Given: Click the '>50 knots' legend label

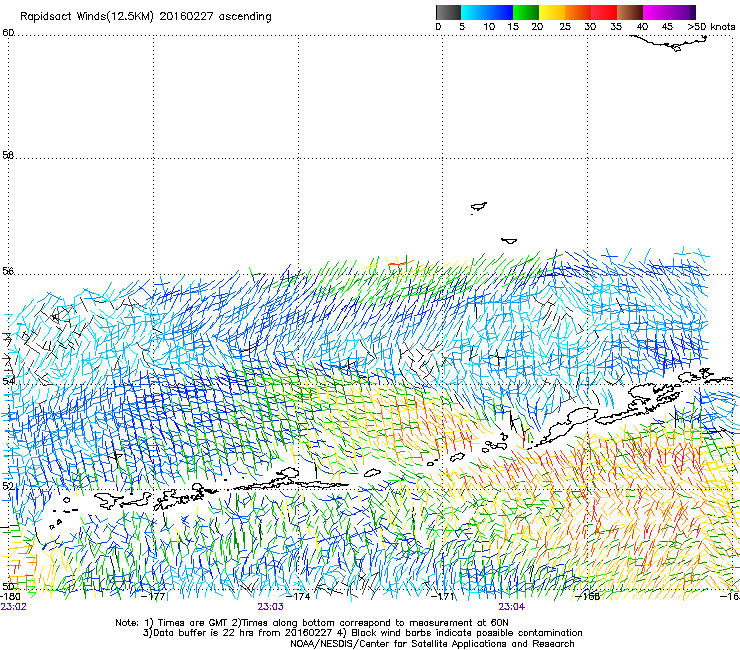Looking at the screenshot, I should point(711,27).
